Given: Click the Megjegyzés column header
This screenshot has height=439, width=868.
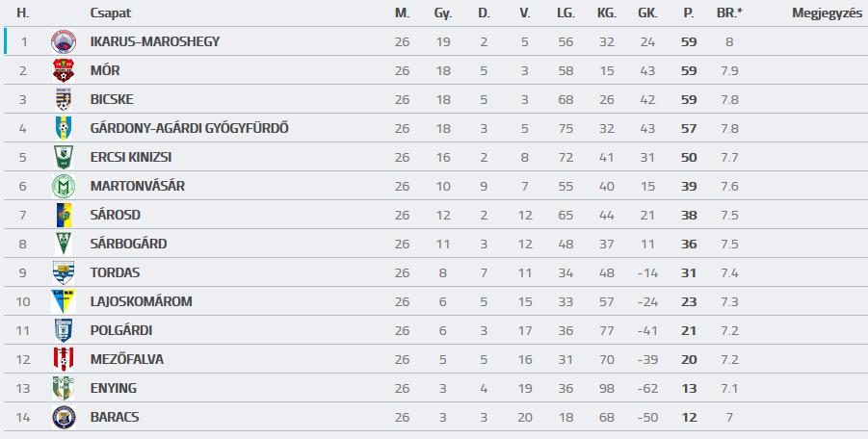Looking at the screenshot, I should pyautogui.click(x=827, y=13).
